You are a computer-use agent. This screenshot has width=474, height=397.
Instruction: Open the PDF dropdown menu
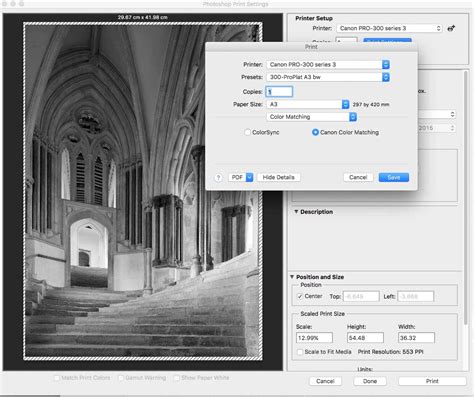[241, 177]
